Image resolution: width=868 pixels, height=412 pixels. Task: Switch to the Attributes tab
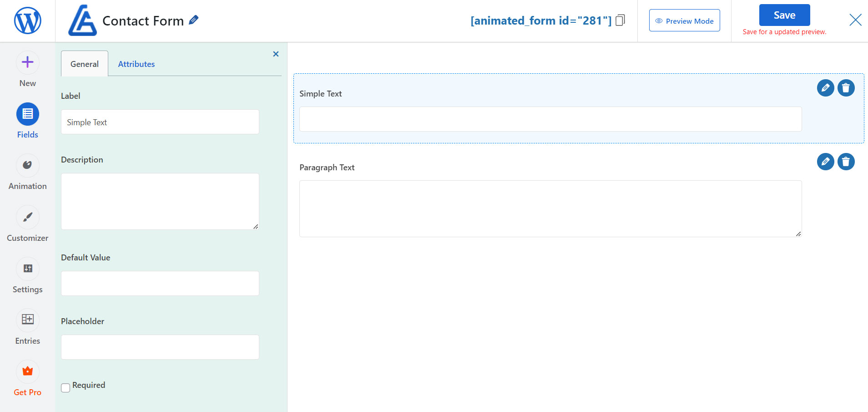pyautogui.click(x=136, y=64)
